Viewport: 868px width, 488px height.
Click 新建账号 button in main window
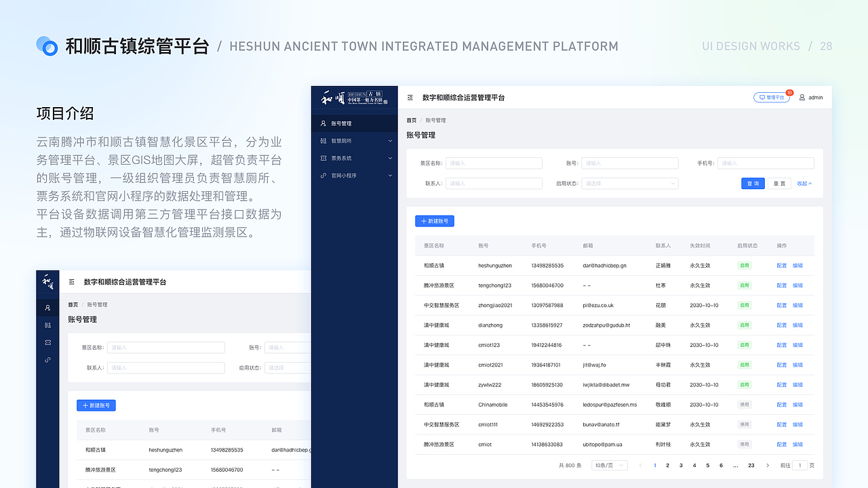coord(435,221)
